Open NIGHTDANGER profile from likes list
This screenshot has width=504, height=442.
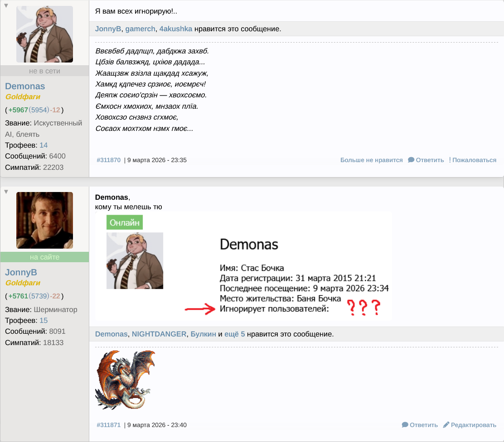[159, 334]
